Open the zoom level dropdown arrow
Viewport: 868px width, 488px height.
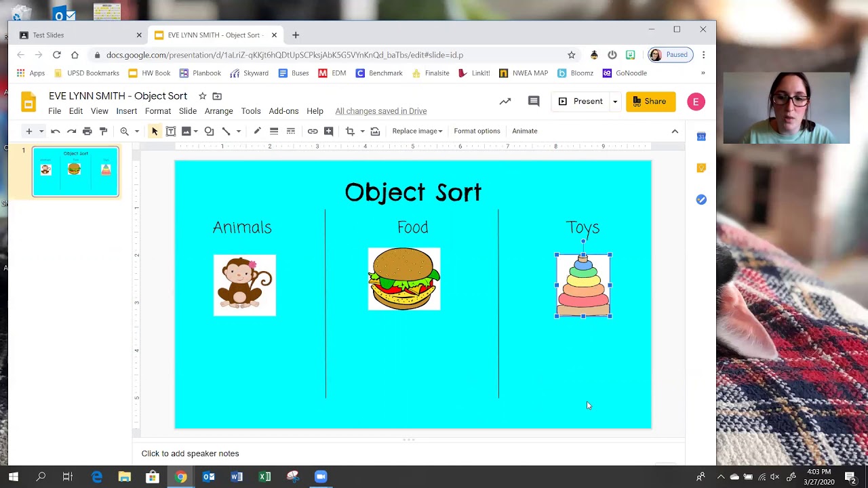[136, 131]
